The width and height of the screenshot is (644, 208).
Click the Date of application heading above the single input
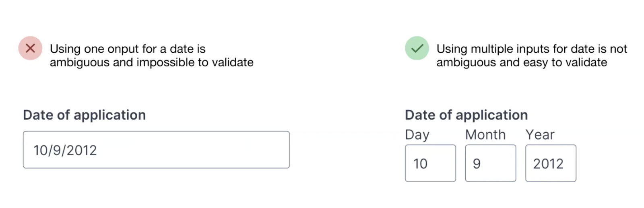click(84, 115)
